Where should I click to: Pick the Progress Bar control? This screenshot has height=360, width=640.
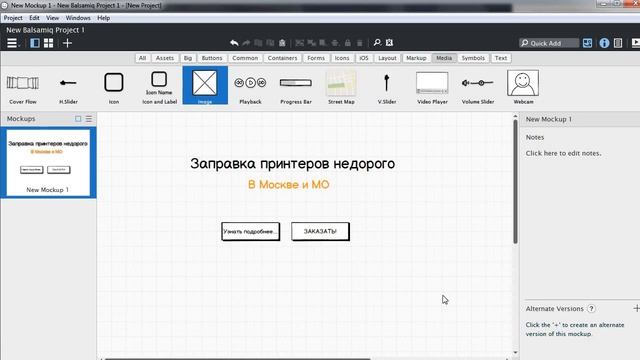point(296,87)
